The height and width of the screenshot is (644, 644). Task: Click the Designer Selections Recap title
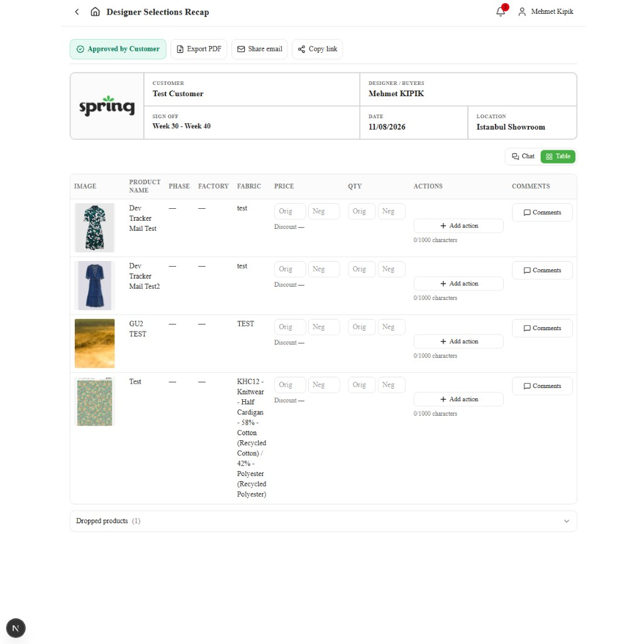pyautogui.click(x=158, y=12)
